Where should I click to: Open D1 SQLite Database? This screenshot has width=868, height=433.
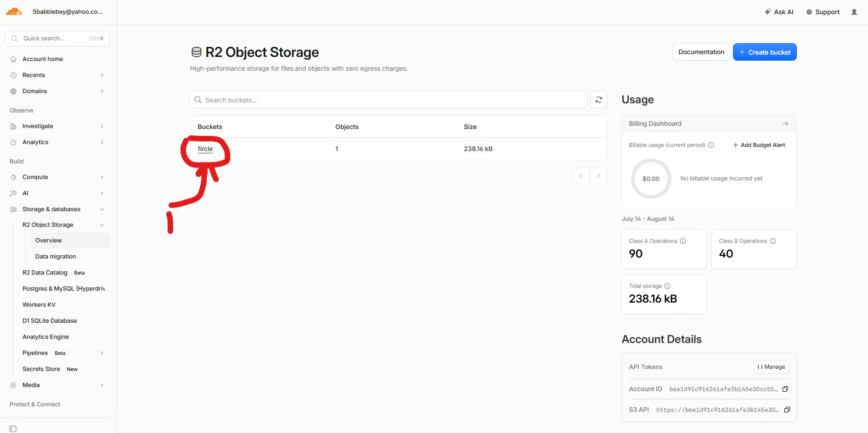pos(50,321)
